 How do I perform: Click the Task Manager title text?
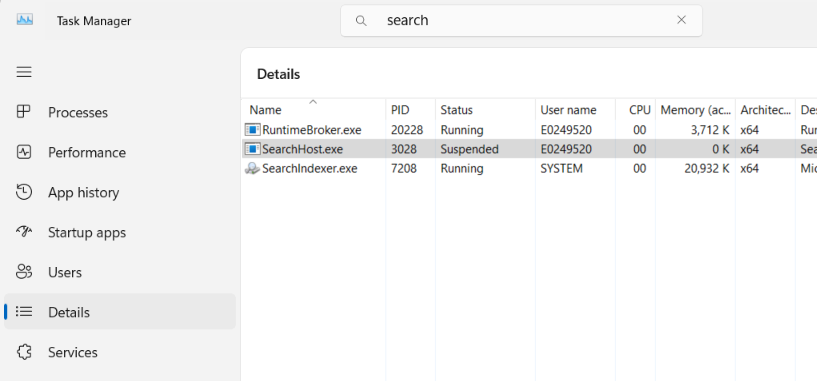(94, 21)
